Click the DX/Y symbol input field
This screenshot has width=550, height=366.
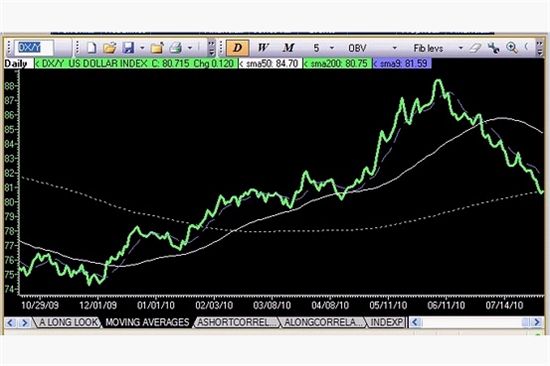point(34,47)
